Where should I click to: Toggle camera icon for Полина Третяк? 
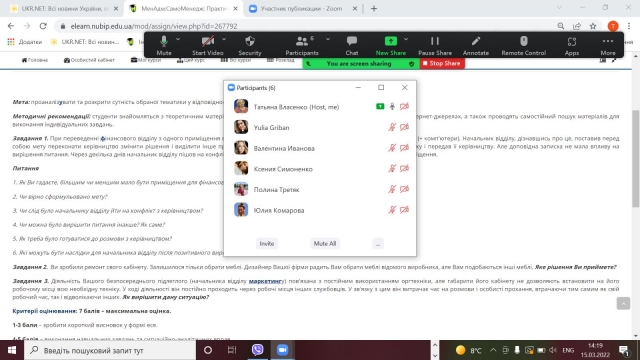404,189
